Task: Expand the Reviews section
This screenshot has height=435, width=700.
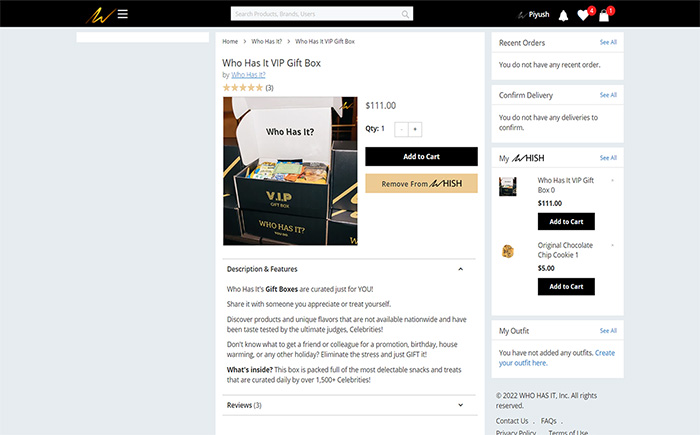Action: pyautogui.click(x=460, y=405)
